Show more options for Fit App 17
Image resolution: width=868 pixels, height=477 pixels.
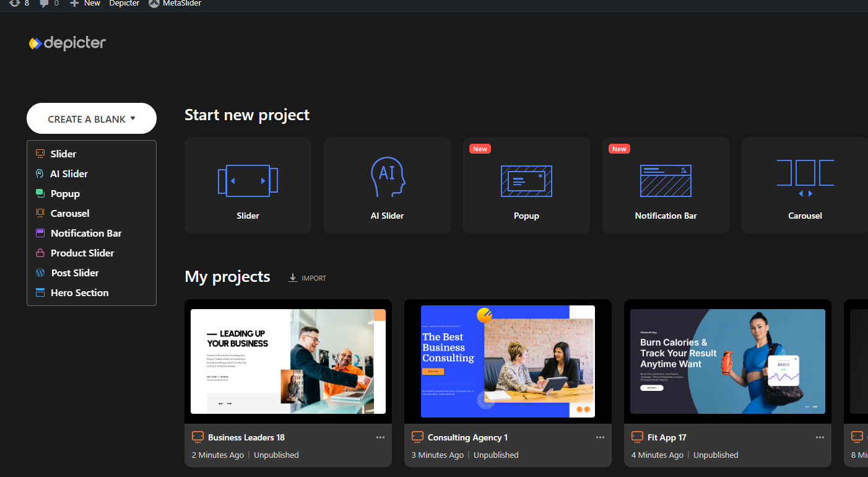point(820,437)
